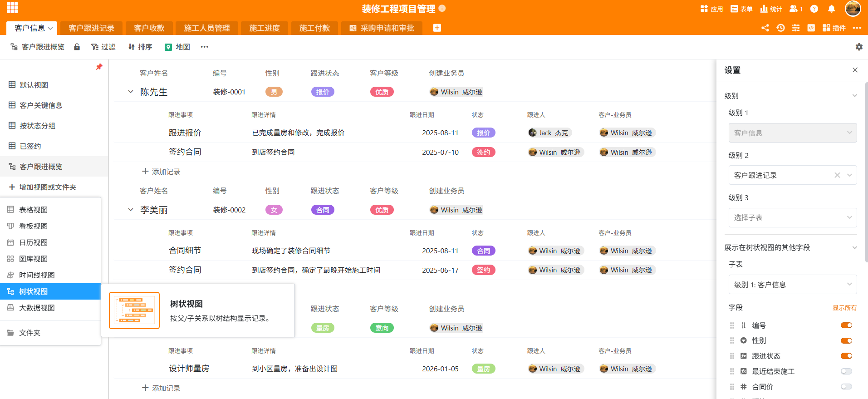The image size is (868, 399).
Task: Switch to the 施工进度 tab
Action: [264, 28]
